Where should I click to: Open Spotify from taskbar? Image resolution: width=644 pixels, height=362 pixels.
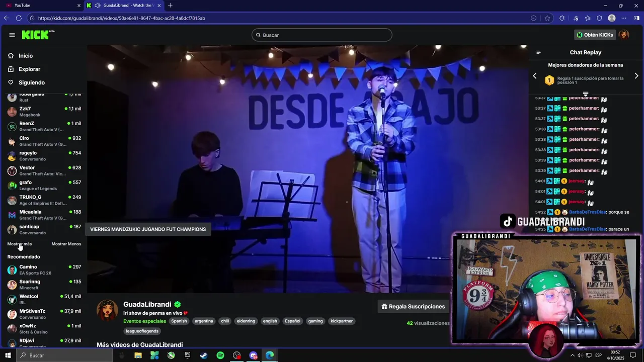pos(220,355)
